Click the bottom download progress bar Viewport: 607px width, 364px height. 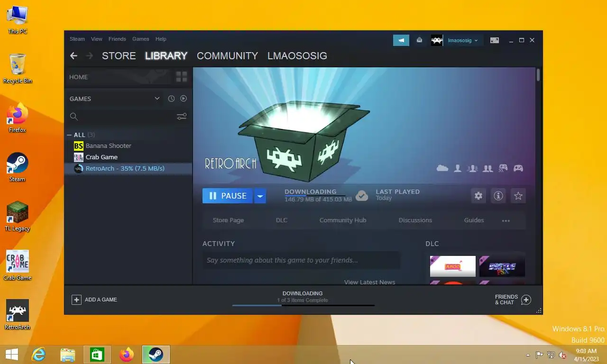[x=303, y=305]
